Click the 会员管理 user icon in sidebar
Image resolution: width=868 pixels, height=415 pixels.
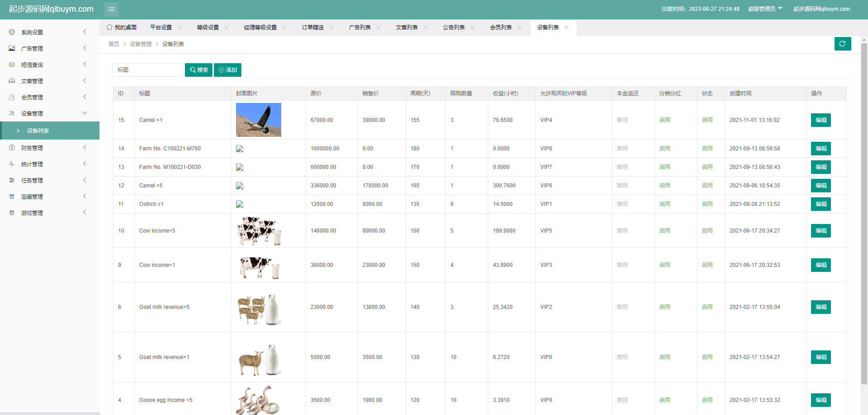pyautogui.click(x=12, y=97)
